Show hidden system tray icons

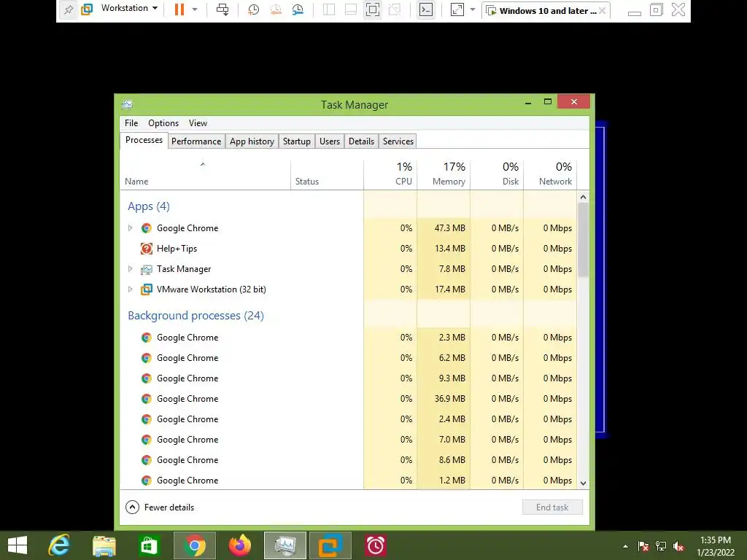[625, 546]
